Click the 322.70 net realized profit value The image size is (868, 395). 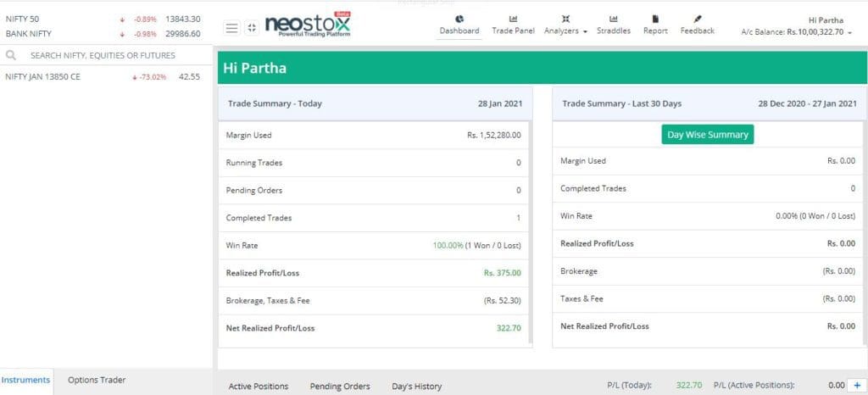point(509,328)
